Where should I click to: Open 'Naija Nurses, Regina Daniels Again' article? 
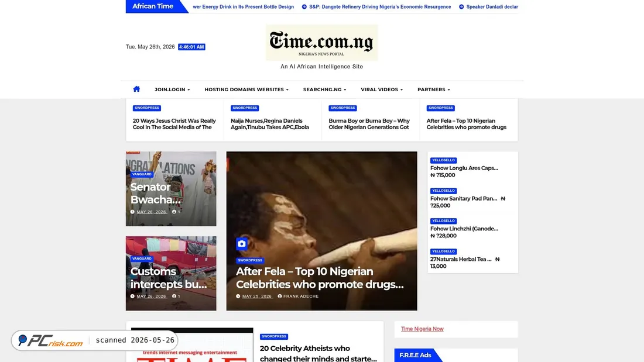(x=270, y=124)
